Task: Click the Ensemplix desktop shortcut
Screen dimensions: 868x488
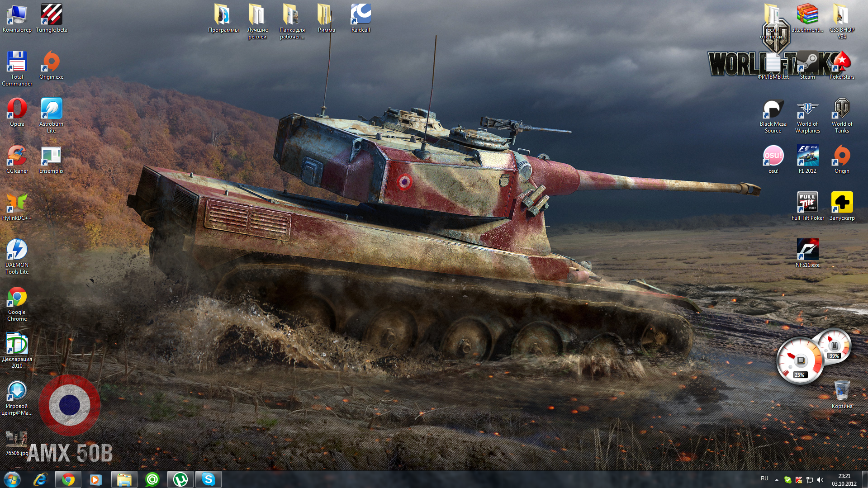Action: 52,159
